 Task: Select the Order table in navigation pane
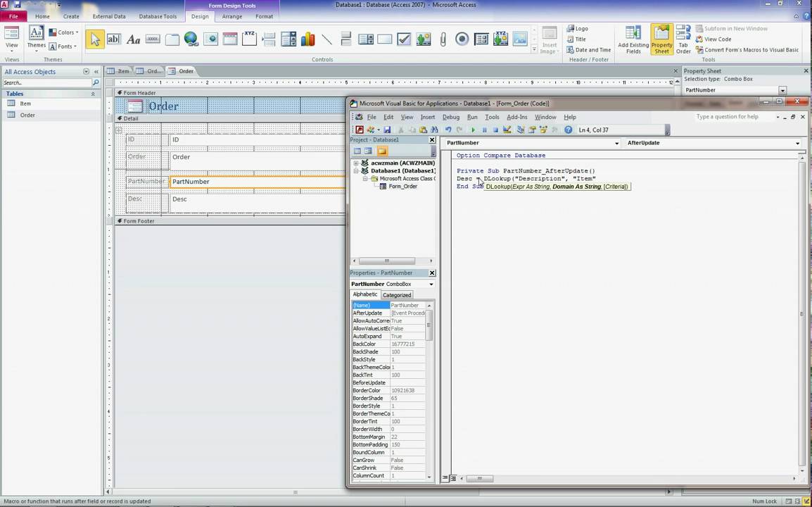[27, 115]
